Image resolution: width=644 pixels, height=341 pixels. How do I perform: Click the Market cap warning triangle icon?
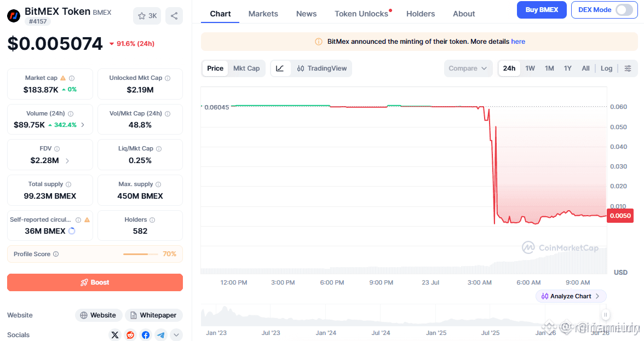(x=63, y=78)
